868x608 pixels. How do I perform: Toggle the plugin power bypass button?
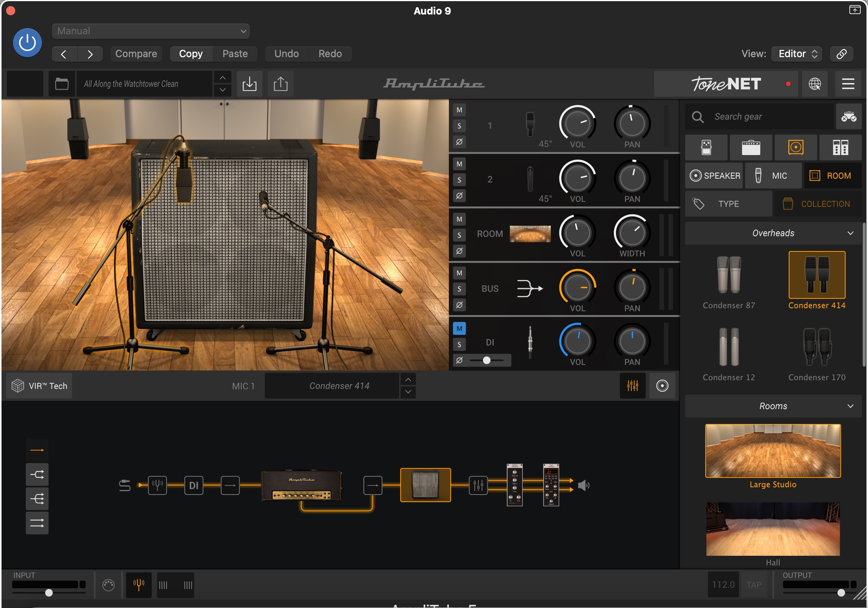tap(27, 43)
